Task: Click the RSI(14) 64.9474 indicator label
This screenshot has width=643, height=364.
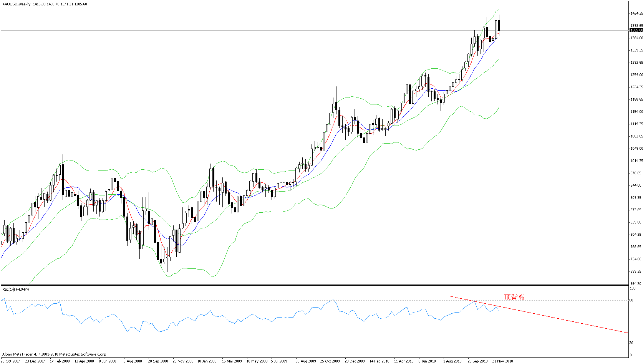Action: [x=16, y=289]
